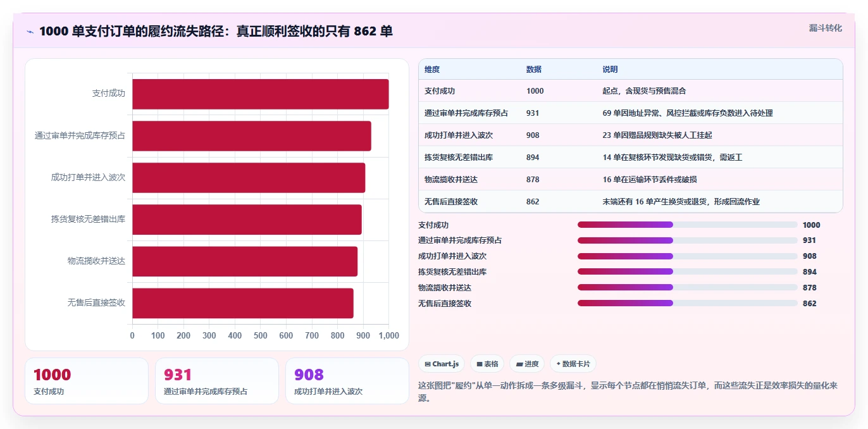Click the 拣货复核无差错出库 chart bar
Viewport: 868px width, 429px height.
(247, 219)
